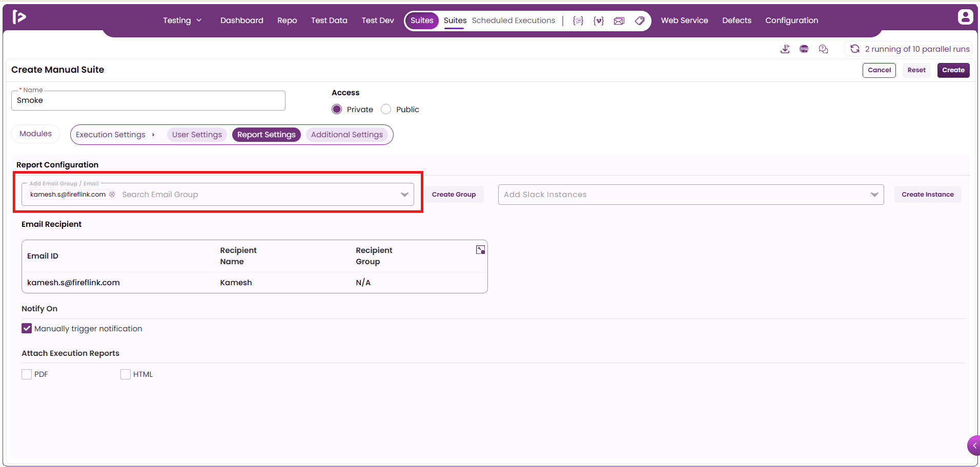Select the Report Settings tab
The height and width of the screenshot is (467, 980).
pos(267,135)
